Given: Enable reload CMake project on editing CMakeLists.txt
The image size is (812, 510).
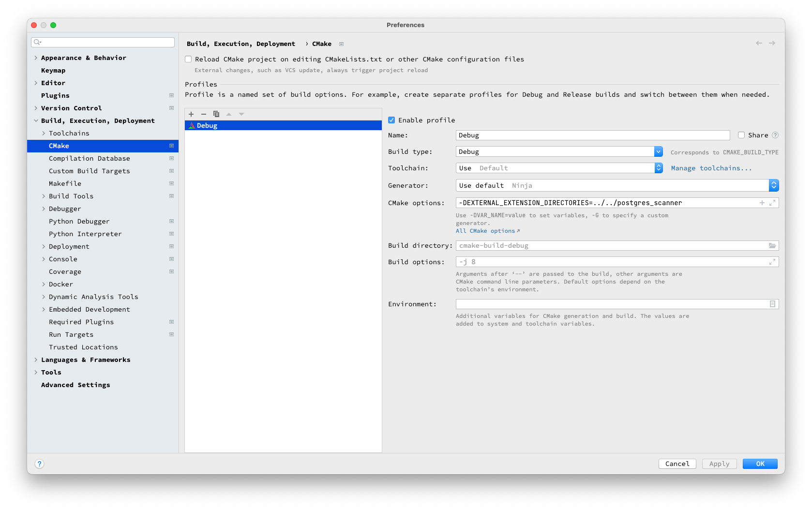Looking at the screenshot, I should (x=188, y=59).
